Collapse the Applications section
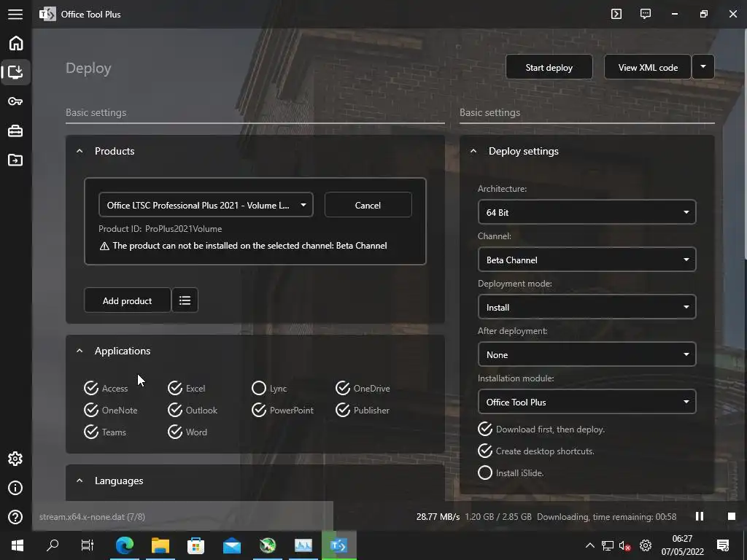747x560 pixels. point(80,351)
